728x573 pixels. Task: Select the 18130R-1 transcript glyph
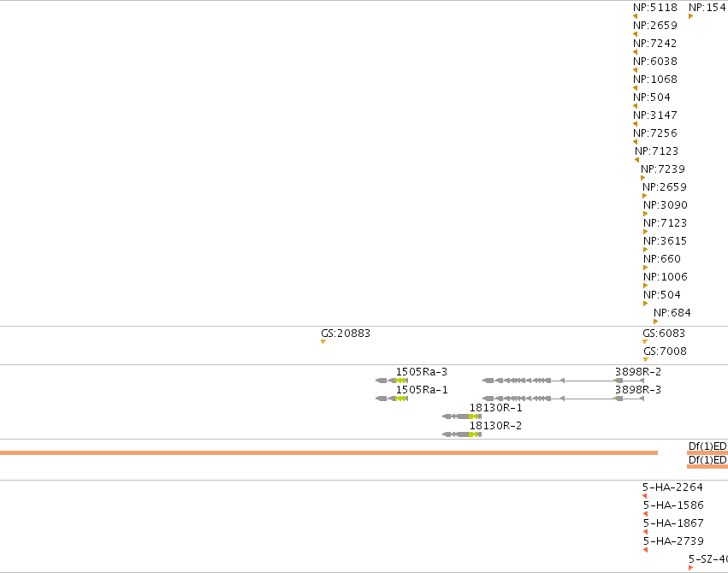tap(462, 416)
